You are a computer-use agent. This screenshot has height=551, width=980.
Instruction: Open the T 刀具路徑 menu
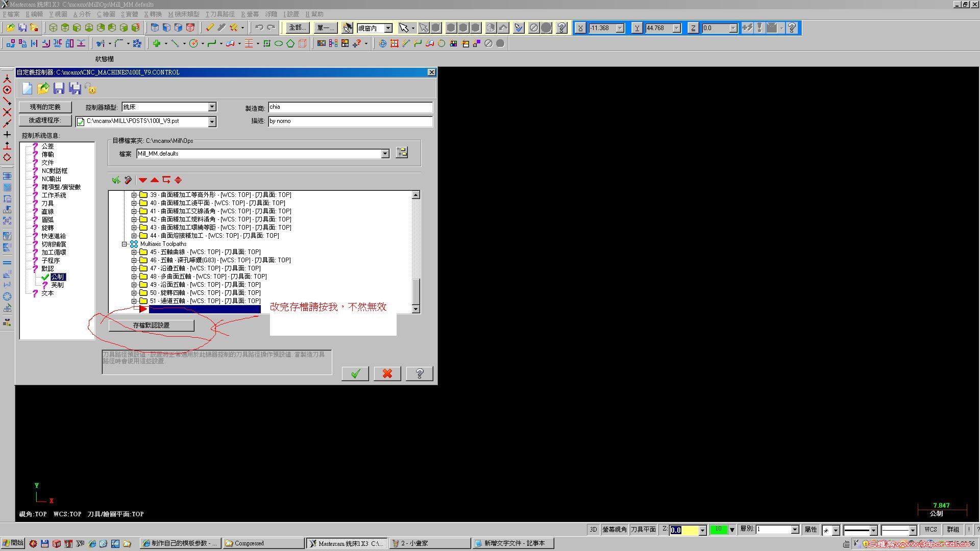coord(220,14)
